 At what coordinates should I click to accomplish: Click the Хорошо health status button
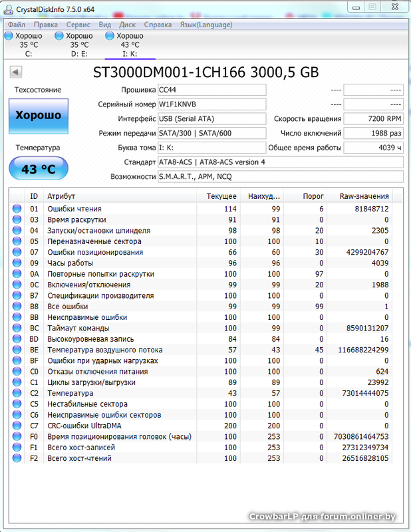tap(39, 116)
